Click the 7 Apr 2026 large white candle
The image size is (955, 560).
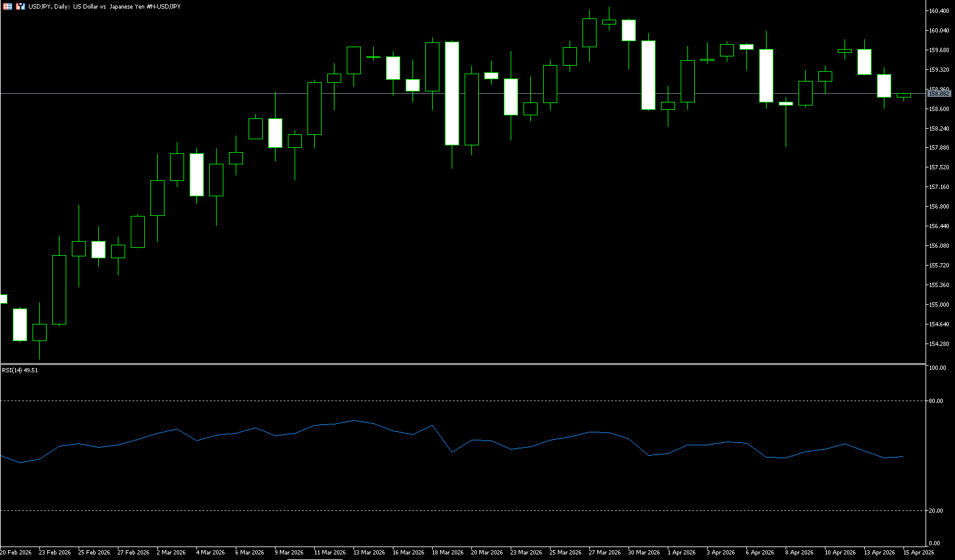[766, 75]
